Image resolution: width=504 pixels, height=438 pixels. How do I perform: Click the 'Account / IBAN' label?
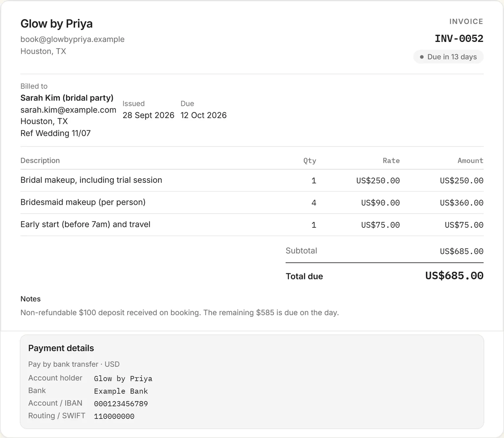55,403
